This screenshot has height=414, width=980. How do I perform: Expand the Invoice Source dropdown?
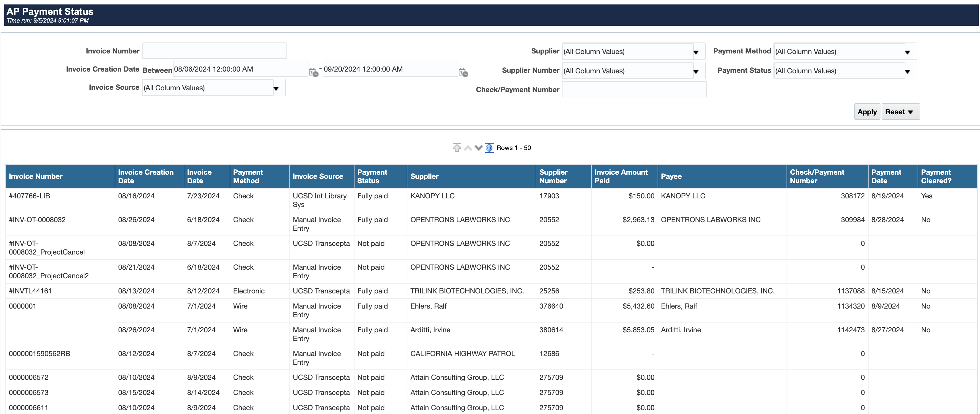pyautogui.click(x=276, y=88)
